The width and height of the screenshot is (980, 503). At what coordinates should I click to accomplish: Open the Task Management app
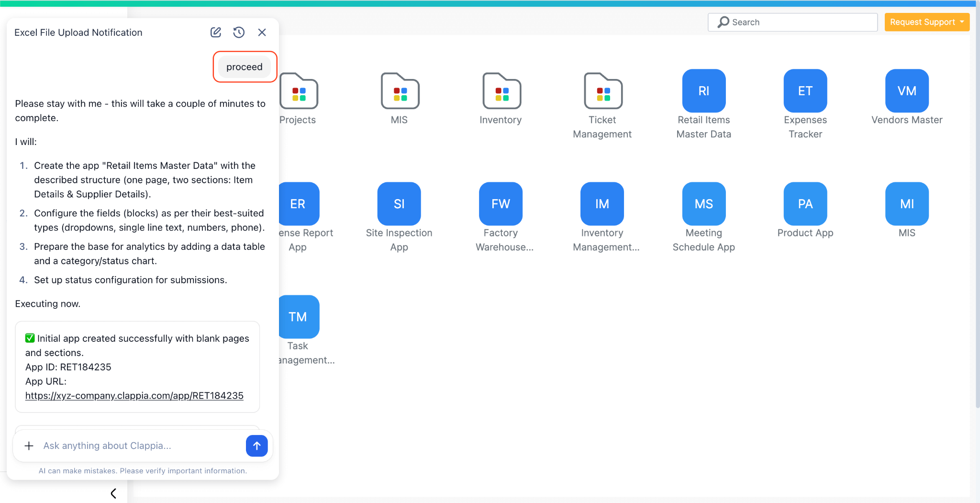298,316
